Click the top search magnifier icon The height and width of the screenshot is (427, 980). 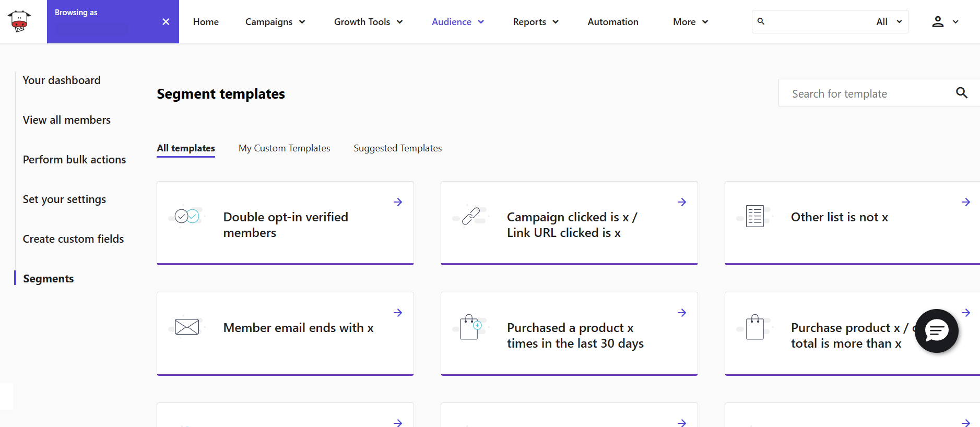click(x=761, y=21)
